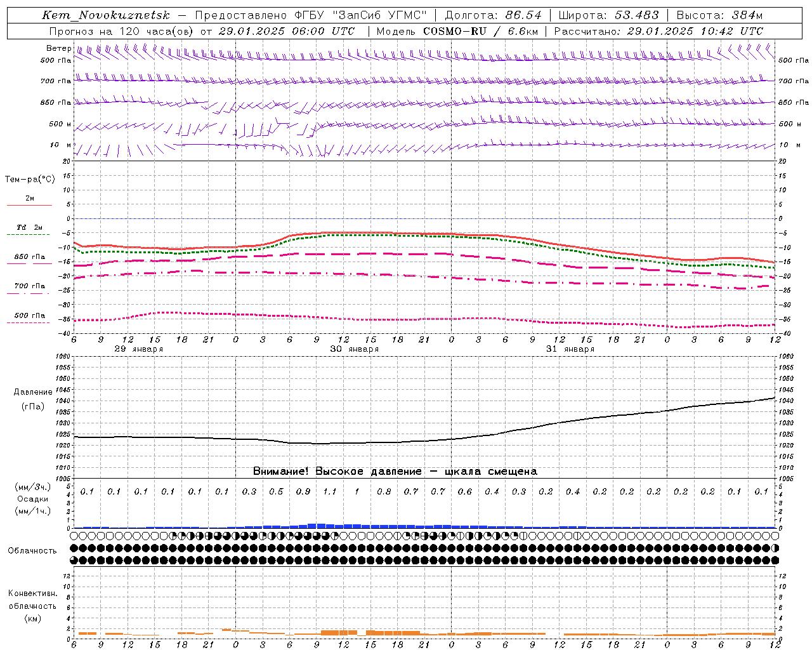Viewport: 812px width, 650px height.
Task: Click the precipitation value 1.1
Action: pos(330,492)
